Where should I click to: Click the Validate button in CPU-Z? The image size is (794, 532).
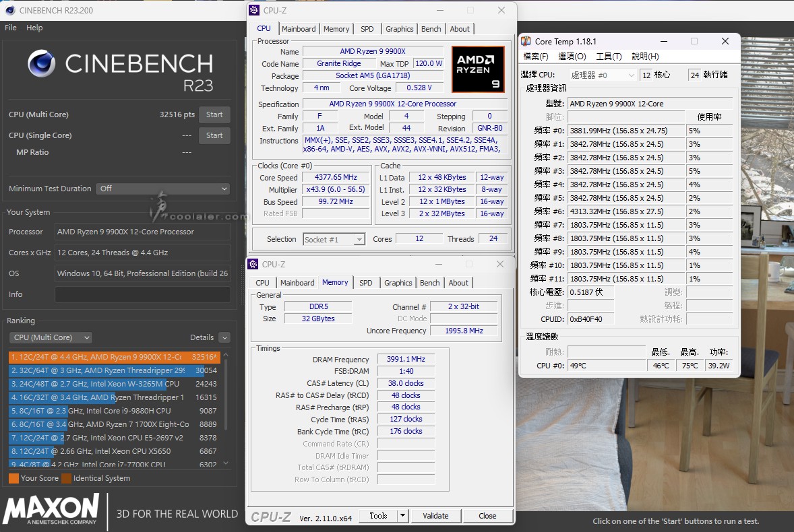coord(435,516)
